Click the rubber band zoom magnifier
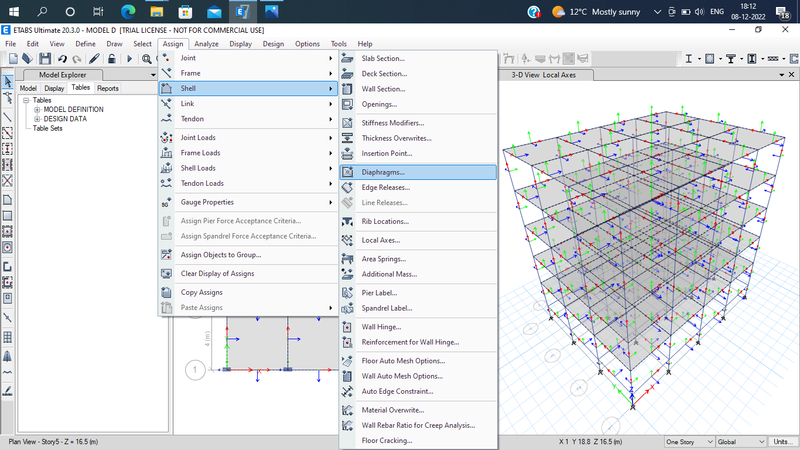Image resolution: width=800 pixels, height=450 pixels. click(146, 59)
